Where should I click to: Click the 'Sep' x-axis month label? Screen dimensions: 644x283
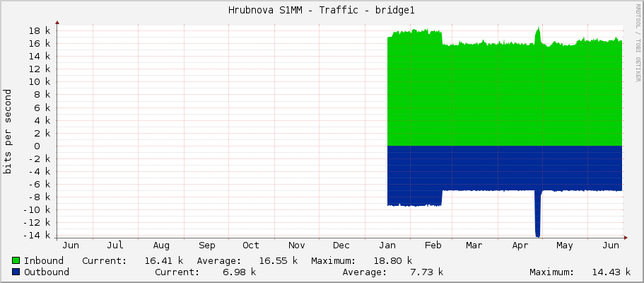coord(207,246)
